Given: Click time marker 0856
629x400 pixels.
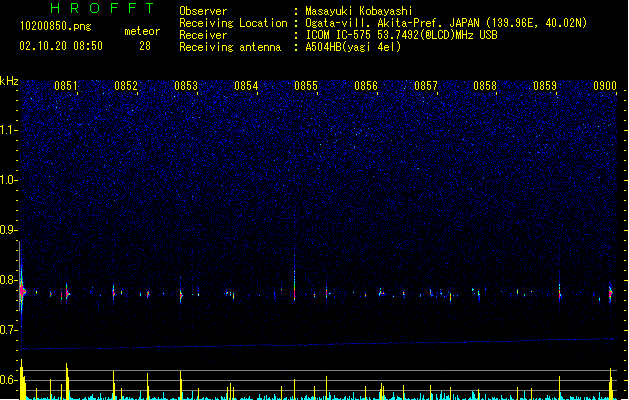Looking at the screenshot, I should 366,86.
